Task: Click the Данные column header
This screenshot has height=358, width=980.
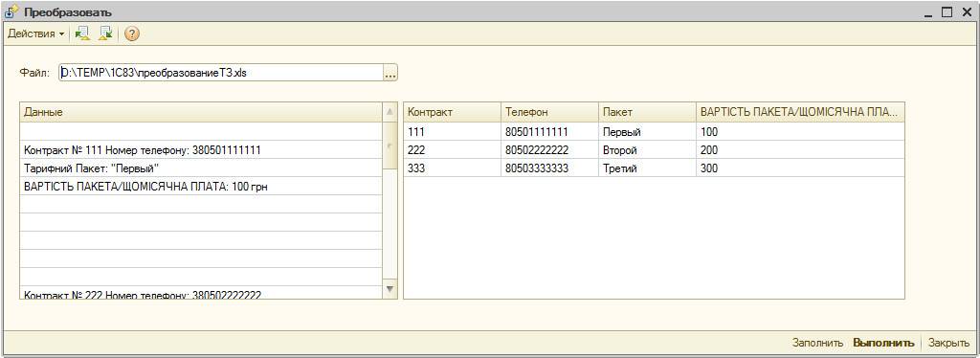Action: pos(201,112)
